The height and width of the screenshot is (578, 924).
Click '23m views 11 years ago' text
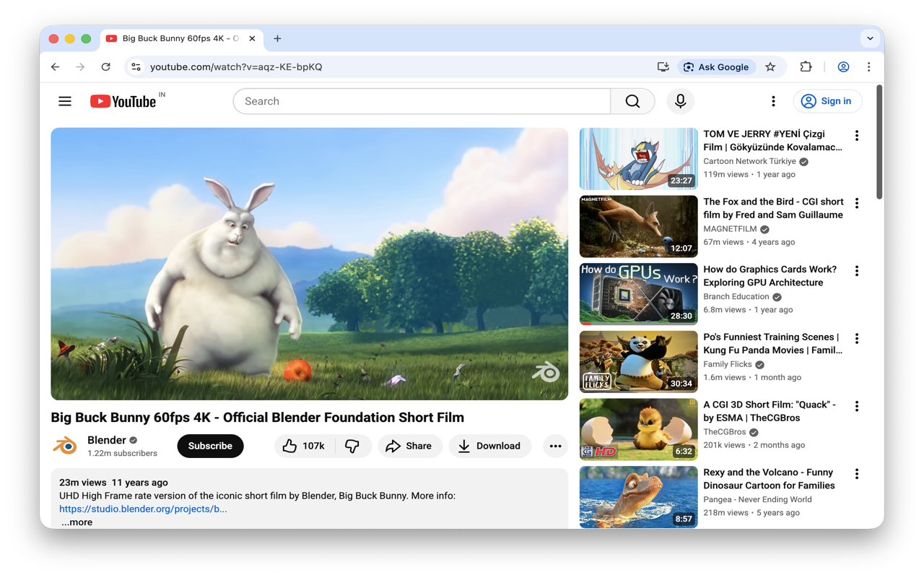113,483
